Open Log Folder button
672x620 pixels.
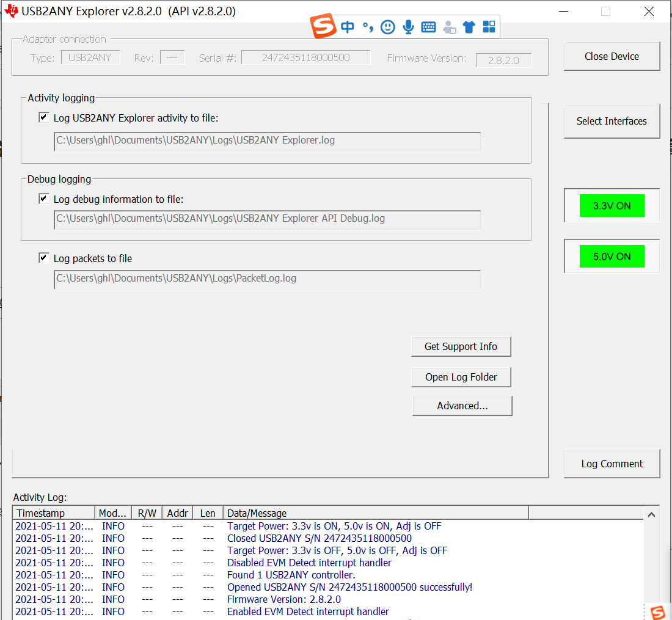point(461,377)
